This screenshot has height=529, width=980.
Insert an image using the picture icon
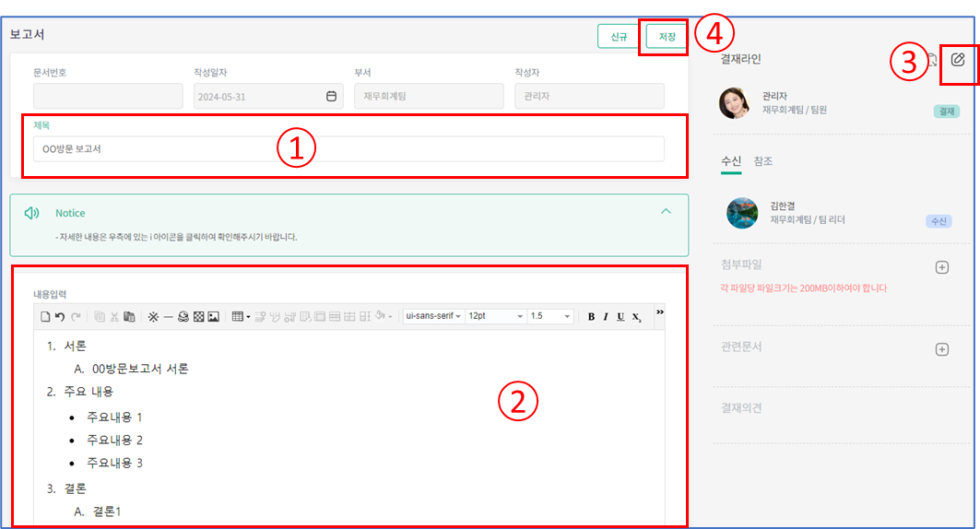214,317
